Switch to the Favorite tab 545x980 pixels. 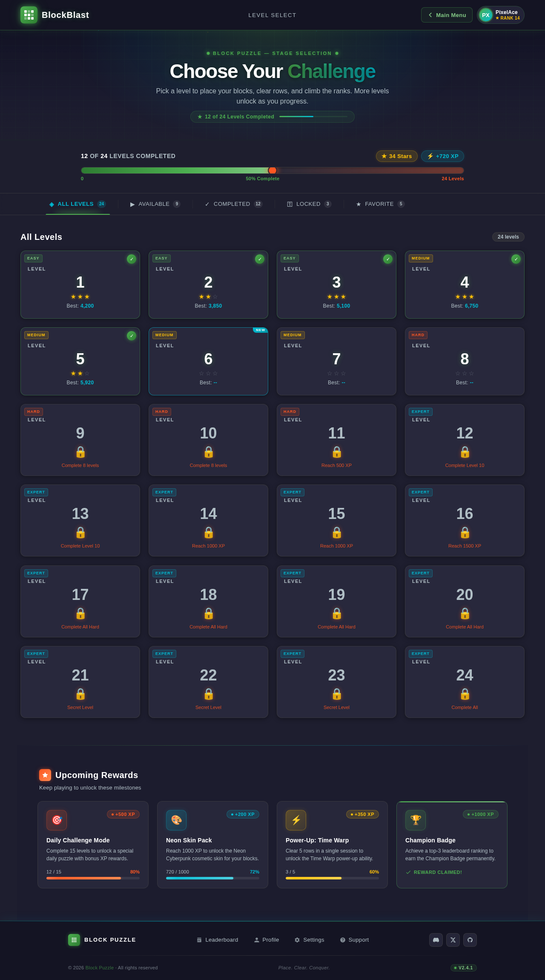click(x=380, y=204)
